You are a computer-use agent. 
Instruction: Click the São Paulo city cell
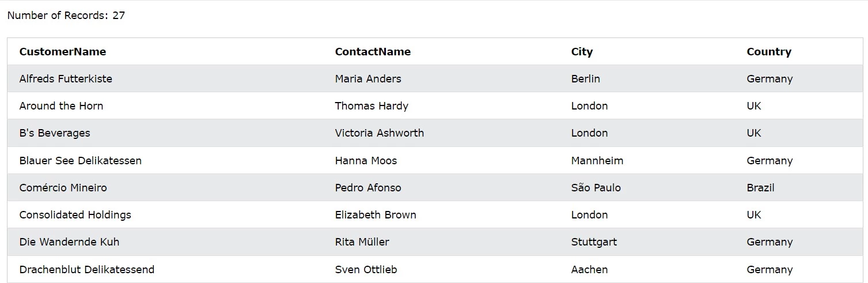[596, 188]
